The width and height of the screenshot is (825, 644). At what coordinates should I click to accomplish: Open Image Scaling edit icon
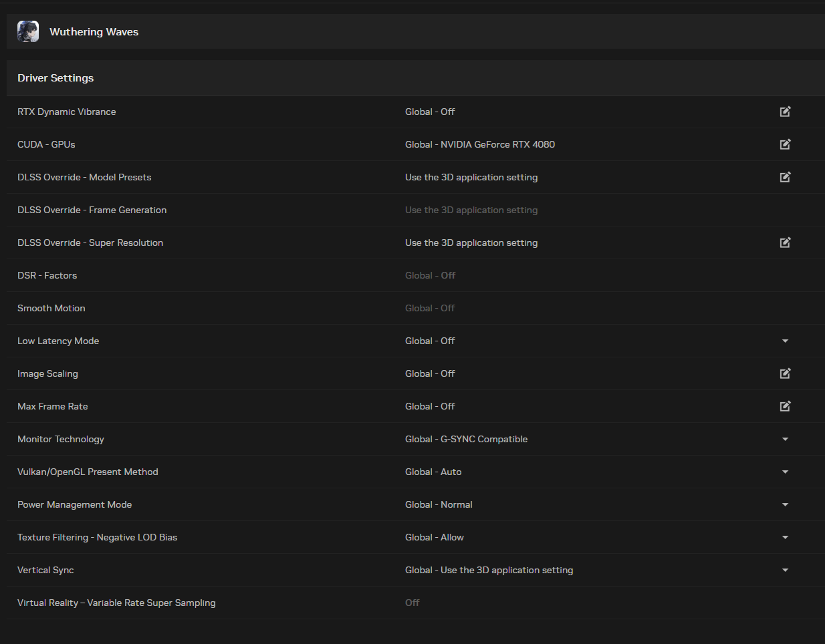(786, 373)
